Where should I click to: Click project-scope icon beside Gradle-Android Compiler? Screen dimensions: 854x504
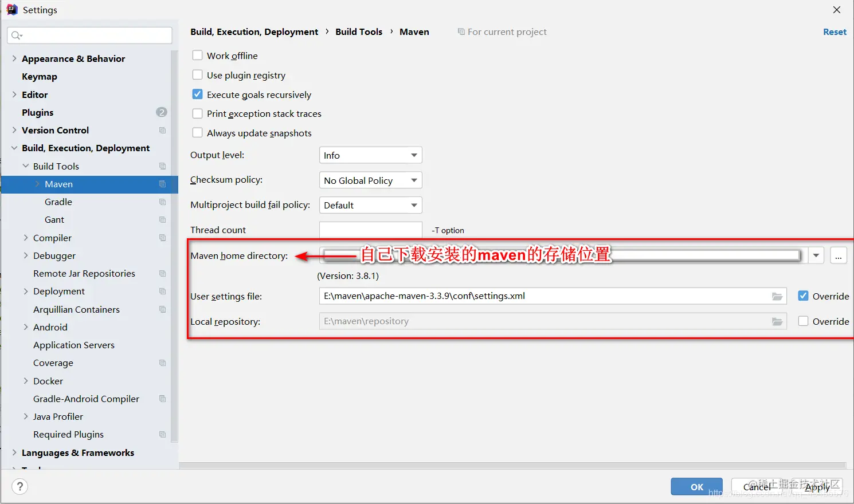coord(162,399)
